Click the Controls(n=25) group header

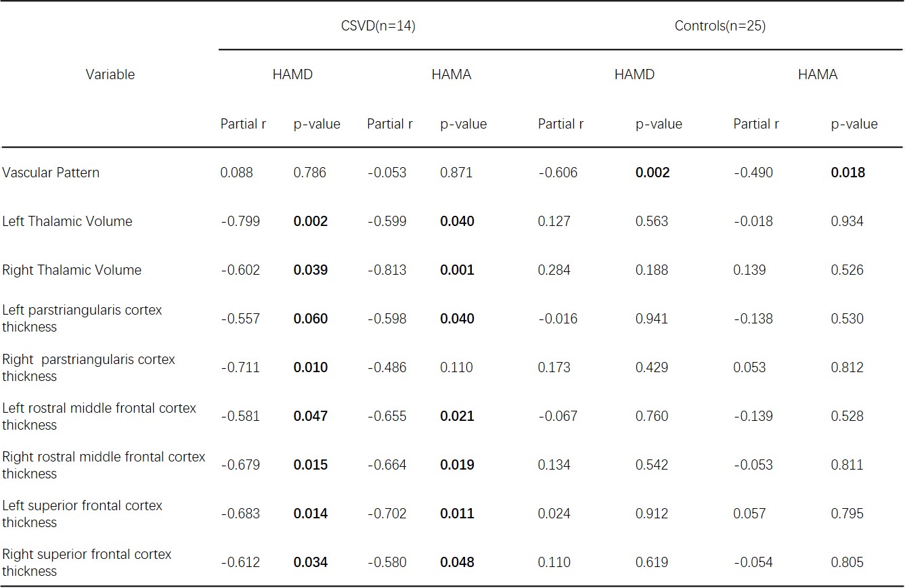click(720, 26)
